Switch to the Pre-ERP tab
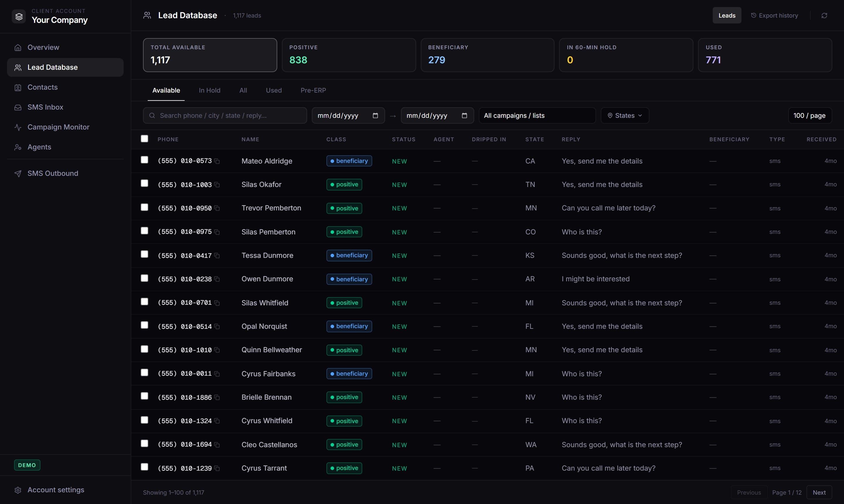 (x=313, y=90)
